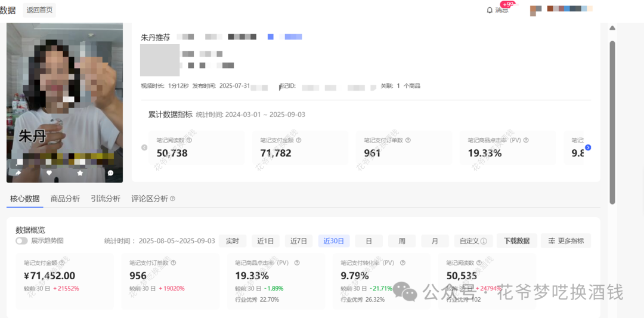The image size is (644, 318).
Task: Open the user avatar in header
Action: tap(535, 10)
